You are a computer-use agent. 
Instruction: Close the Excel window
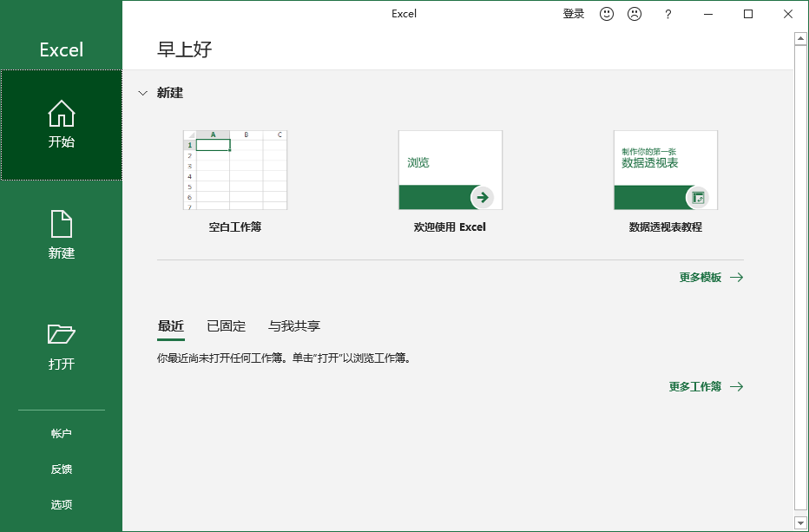tap(788, 15)
